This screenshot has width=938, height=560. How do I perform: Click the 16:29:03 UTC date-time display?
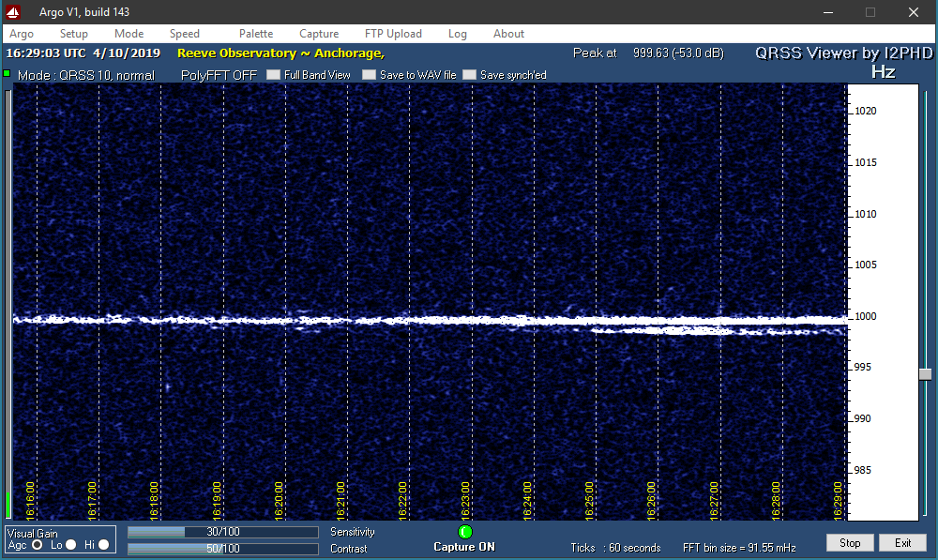tap(83, 53)
